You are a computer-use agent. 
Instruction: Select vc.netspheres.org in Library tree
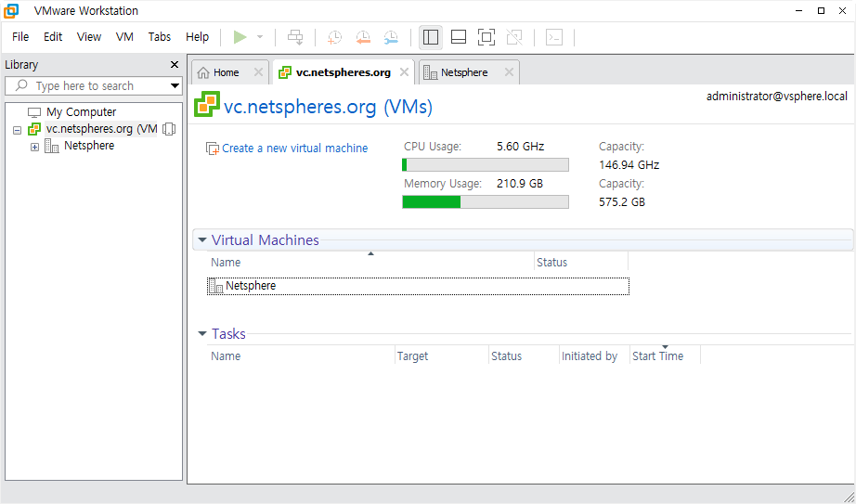(101, 129)
